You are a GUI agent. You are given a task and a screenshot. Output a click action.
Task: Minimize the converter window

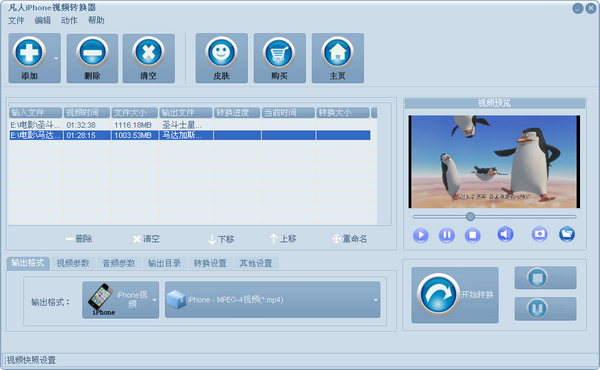(x=578, y=8)
